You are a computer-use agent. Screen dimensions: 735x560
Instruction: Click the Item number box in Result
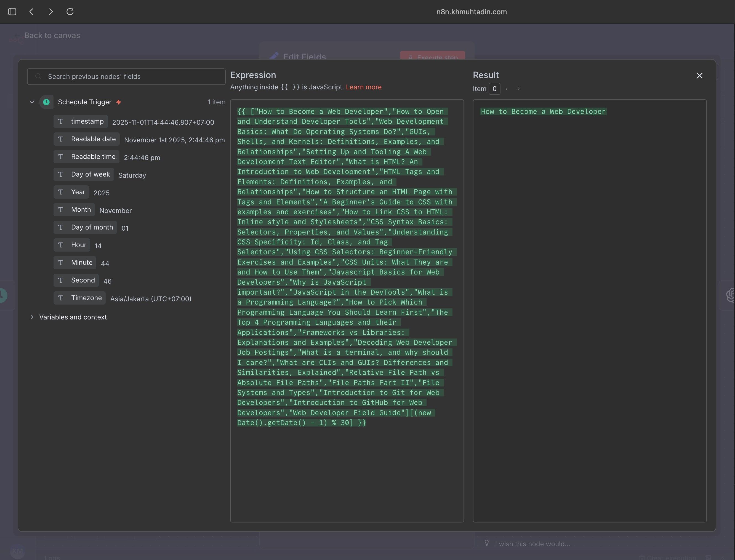pyautogui.click(x=494, y=89)
